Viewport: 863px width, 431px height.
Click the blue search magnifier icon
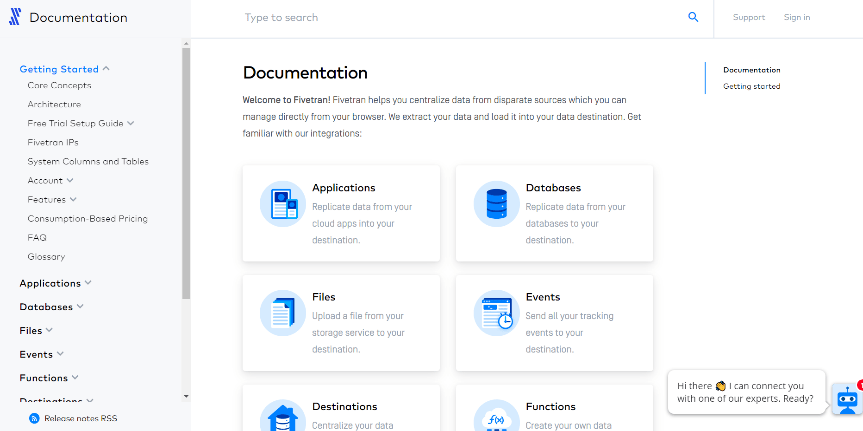click(693, 17)
